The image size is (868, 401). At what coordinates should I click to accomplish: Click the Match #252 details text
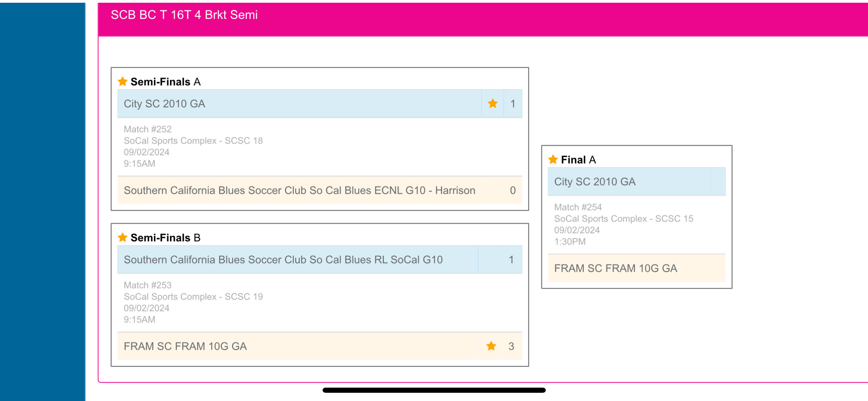coord(147,129)
